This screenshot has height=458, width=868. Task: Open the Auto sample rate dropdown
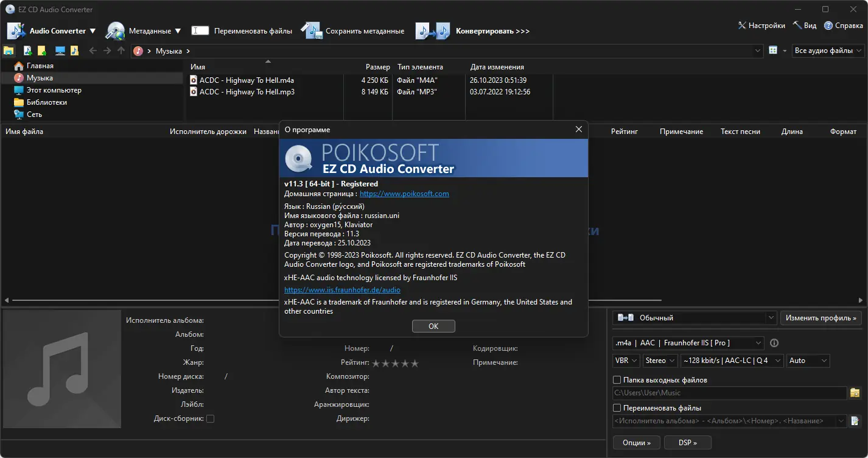(808, 361)
